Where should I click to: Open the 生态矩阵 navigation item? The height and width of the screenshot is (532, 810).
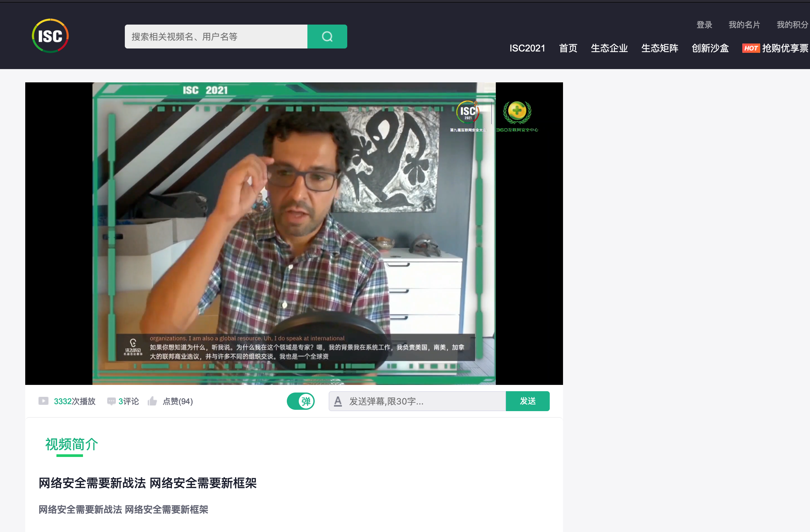tap(660, 48)
